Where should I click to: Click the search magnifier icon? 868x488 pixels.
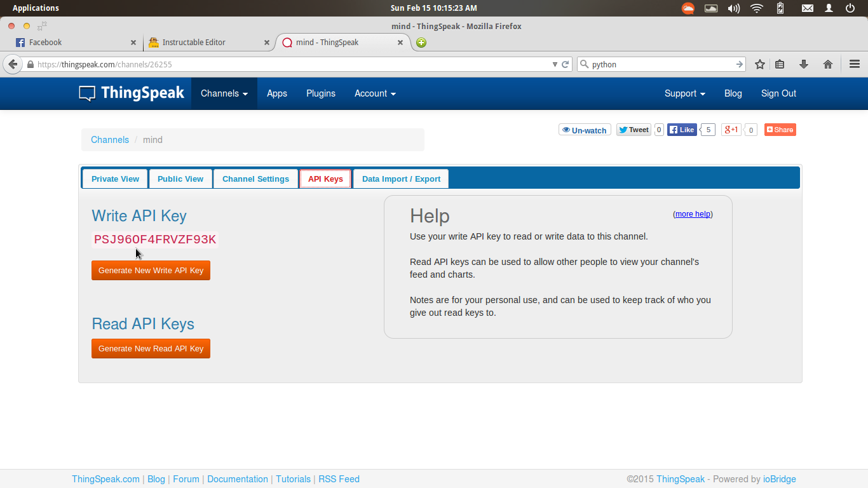tap(585, 64)
